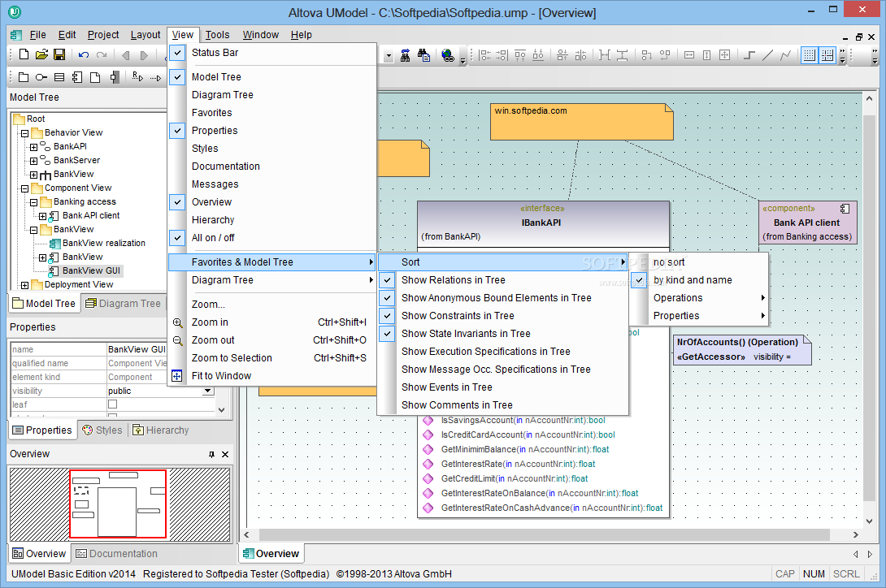Select the no sort option

(699, 262)
